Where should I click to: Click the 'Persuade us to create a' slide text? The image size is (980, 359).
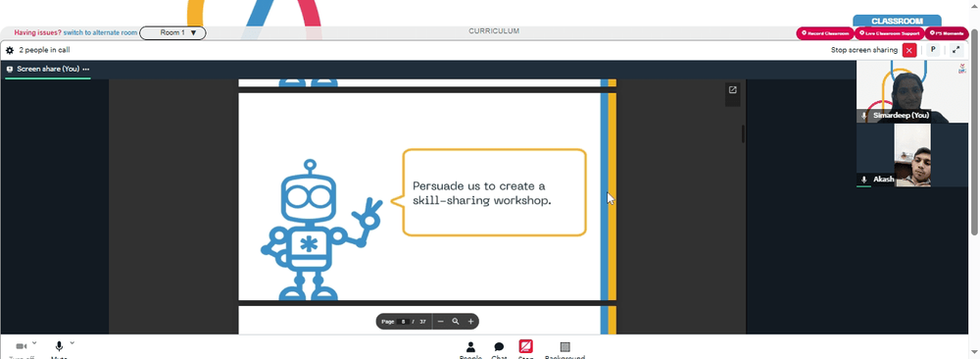coord(479,186)
